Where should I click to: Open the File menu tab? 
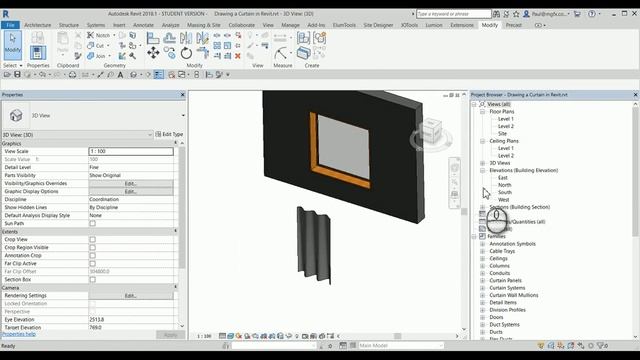[x=10, y=25]
